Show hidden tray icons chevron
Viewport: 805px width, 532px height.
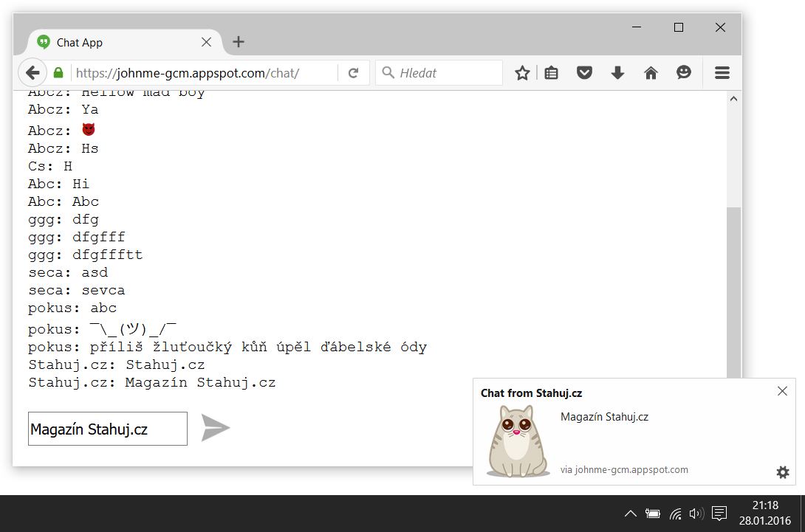coord(631,514)
